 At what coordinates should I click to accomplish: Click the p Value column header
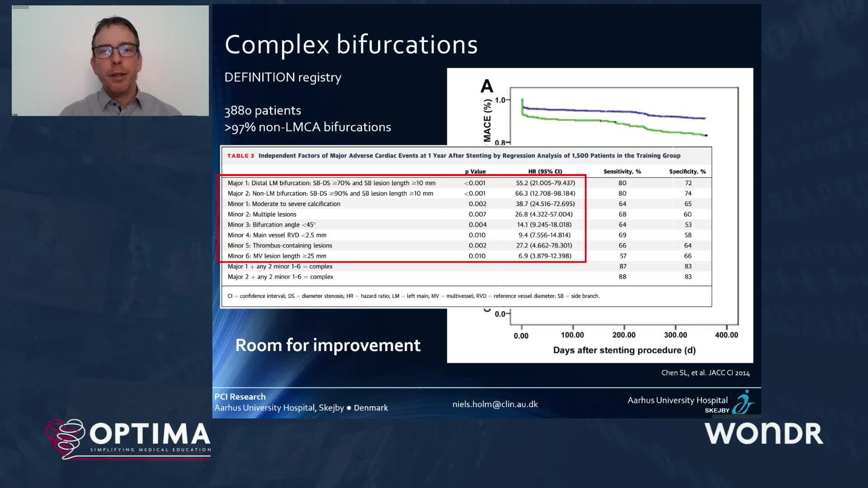[x=475, y=172]
